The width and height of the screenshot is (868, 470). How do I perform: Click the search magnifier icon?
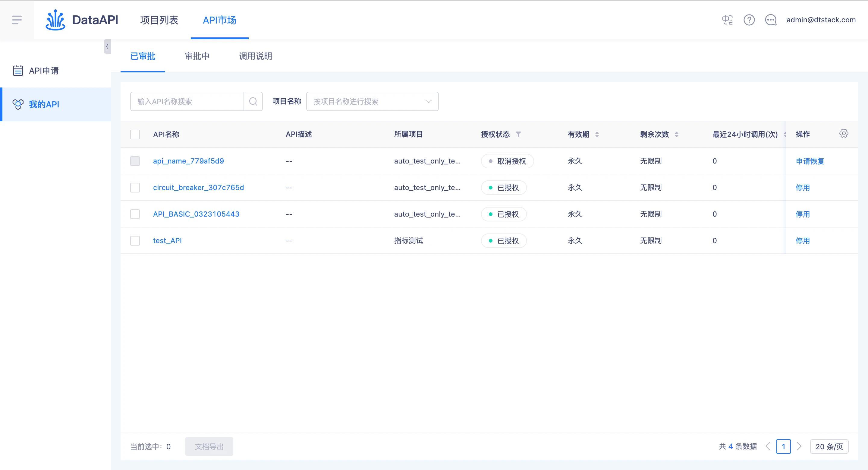point(253,101)
